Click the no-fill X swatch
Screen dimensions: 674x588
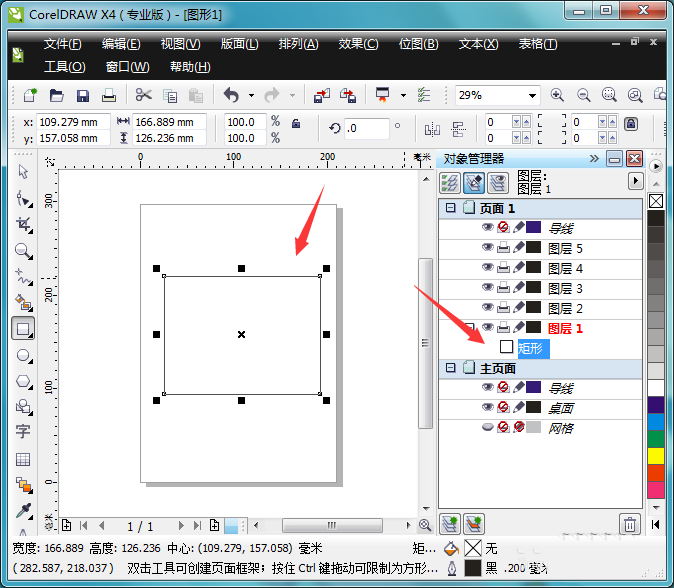pos(656,201)
